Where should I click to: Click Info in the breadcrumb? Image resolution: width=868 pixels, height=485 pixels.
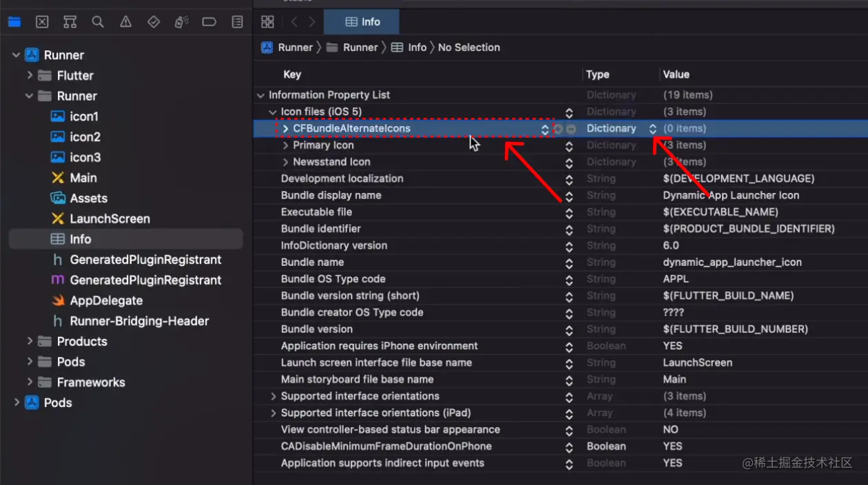pyautogui.click(x=409, y=48)
